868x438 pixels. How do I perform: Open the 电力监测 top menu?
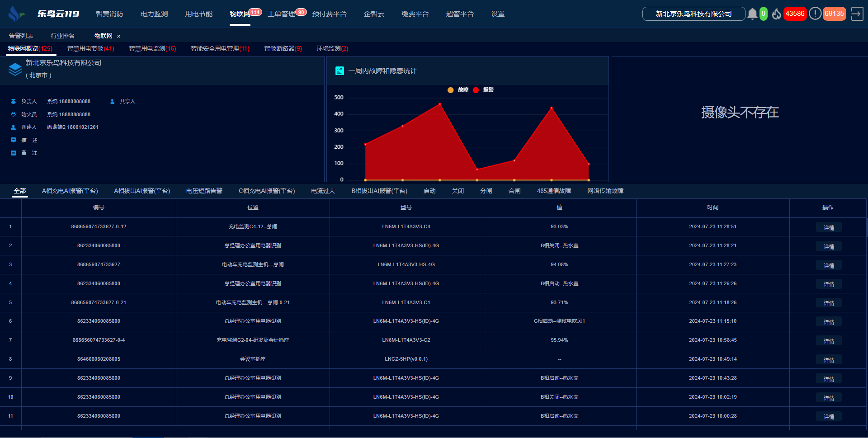tap(154, 14)
